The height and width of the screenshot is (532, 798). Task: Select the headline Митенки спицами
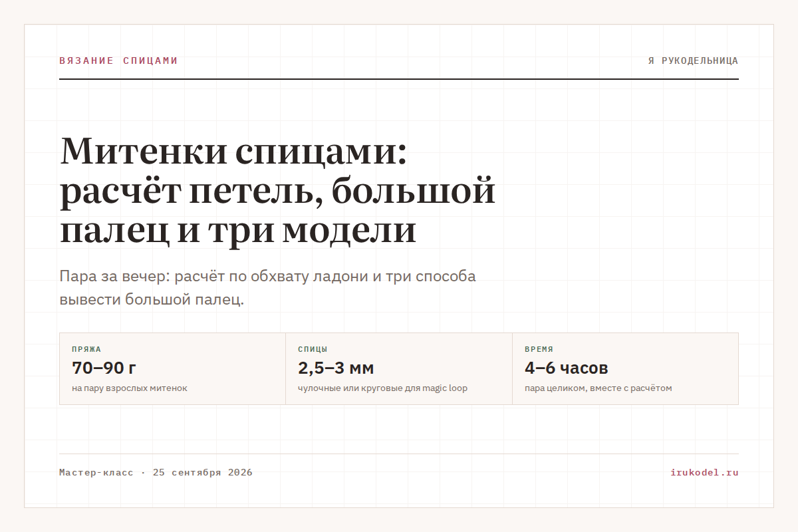[x=278, y=191]
